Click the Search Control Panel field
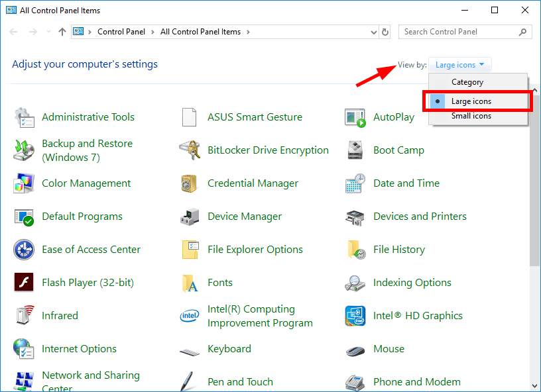This screenshot has height=392, width=541. coord(465,32)
